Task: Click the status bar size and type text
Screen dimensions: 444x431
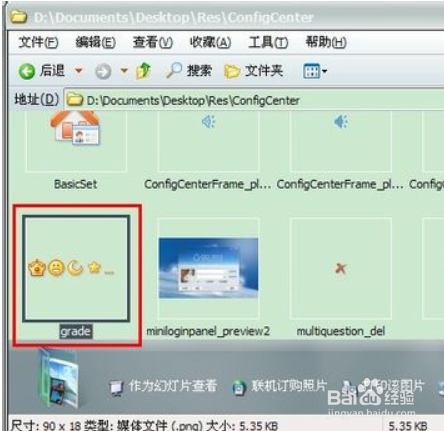Action: click(x=144, y=425)
